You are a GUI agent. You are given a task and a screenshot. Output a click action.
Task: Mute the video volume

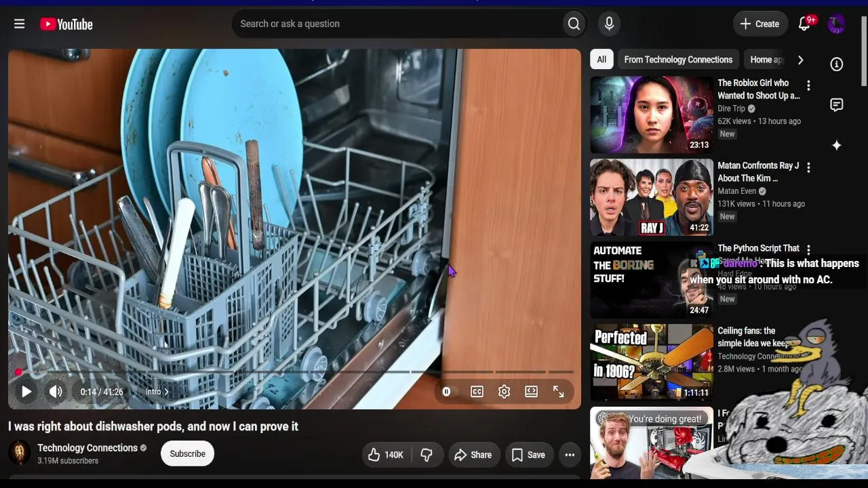coord(56,392)
